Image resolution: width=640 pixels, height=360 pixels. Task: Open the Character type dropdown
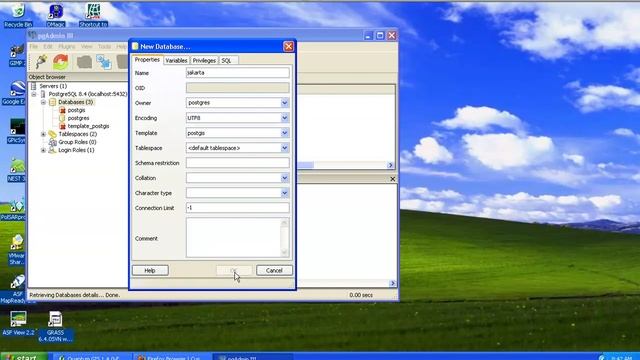click(x=284, y=193)
